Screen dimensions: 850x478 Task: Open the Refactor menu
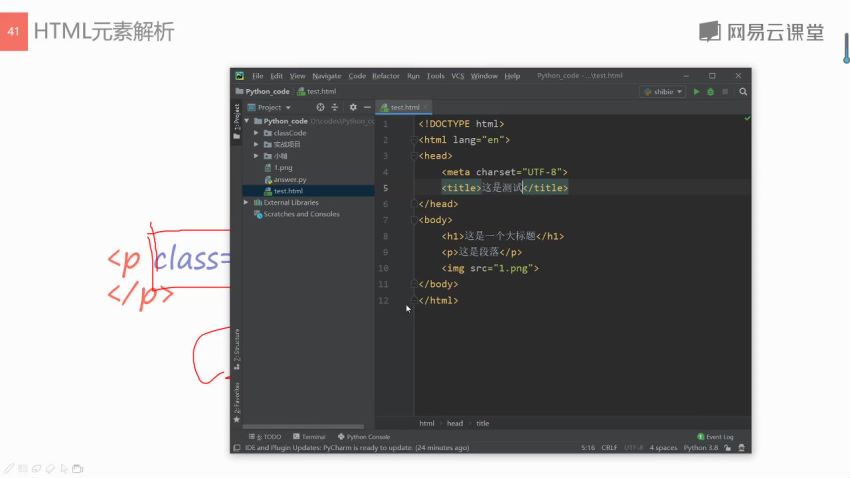click(x=385, y=76)
